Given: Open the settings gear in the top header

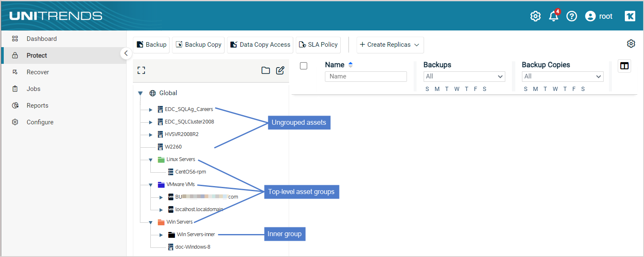Looking at the screenshot, I should [x=535, y=16].
